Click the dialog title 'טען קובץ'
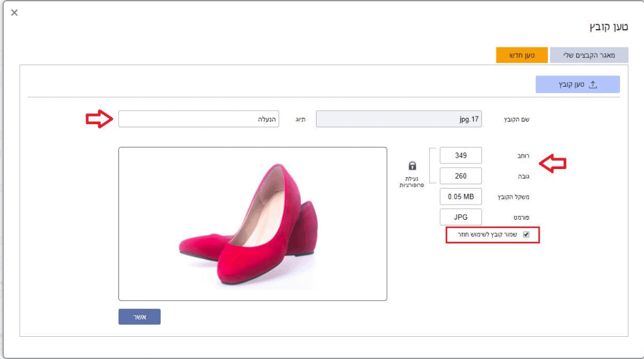 (609, 27)
